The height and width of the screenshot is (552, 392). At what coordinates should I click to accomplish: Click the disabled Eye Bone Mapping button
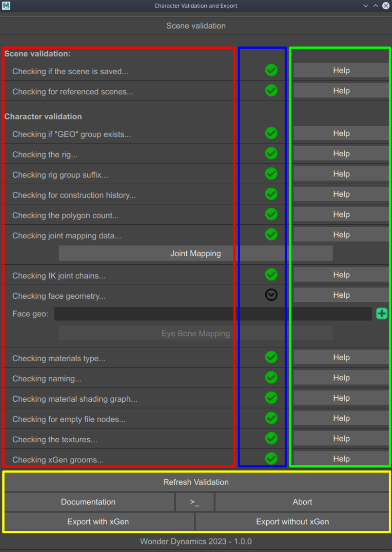click(x=195, y=334)
